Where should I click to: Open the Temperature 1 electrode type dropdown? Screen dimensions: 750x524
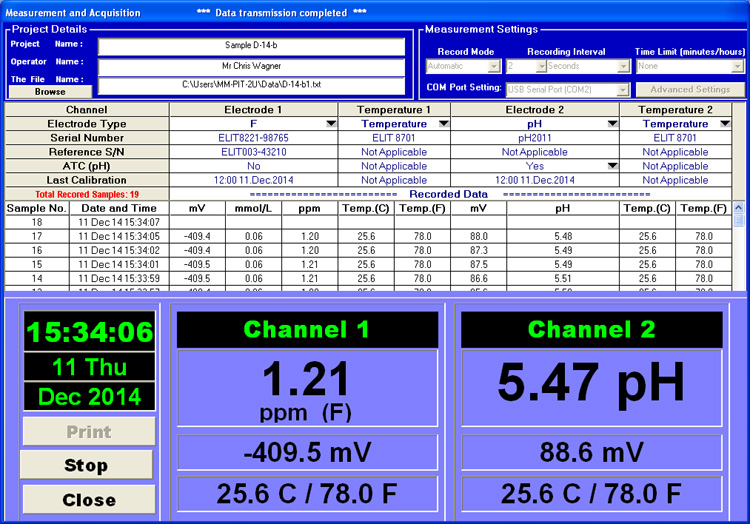(442, 124)
